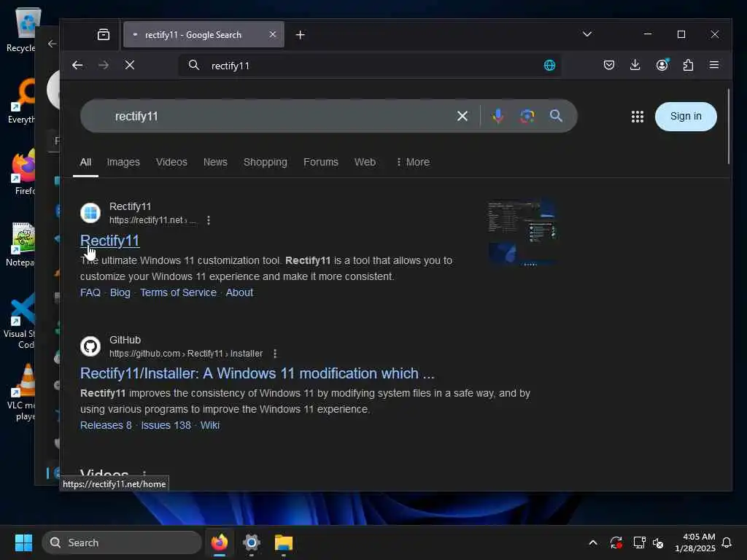The width and height of the screenshot is (747, 560).
Task: Open the Firefox application hamburger menu
Action: [713, 65]
